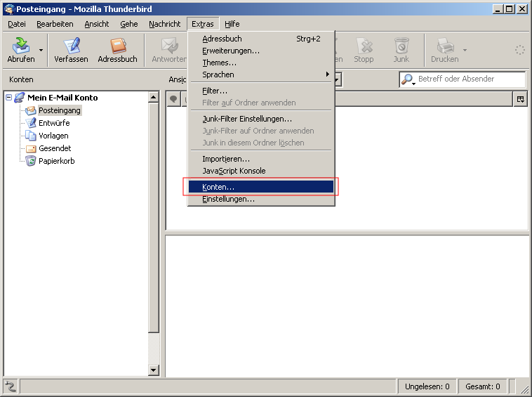Open the Posteingang folder
Screen dimensions: 532x397
[x=60, y=110]
